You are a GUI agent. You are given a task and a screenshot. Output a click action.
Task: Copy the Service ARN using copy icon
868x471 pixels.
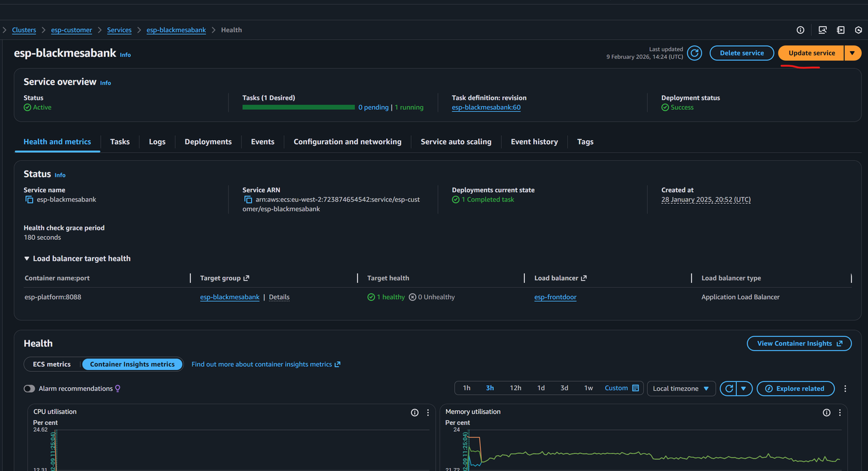(248, 200)
